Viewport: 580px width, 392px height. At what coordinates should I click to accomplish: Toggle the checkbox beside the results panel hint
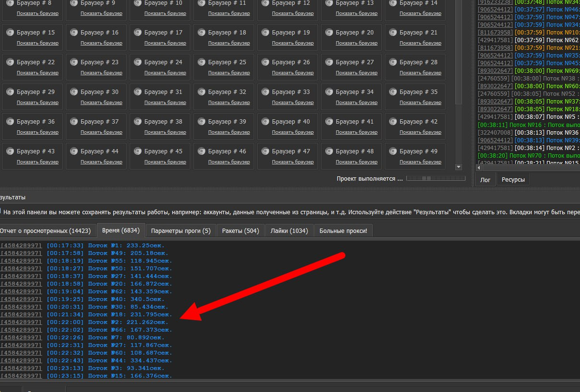[x=0, y=211]
